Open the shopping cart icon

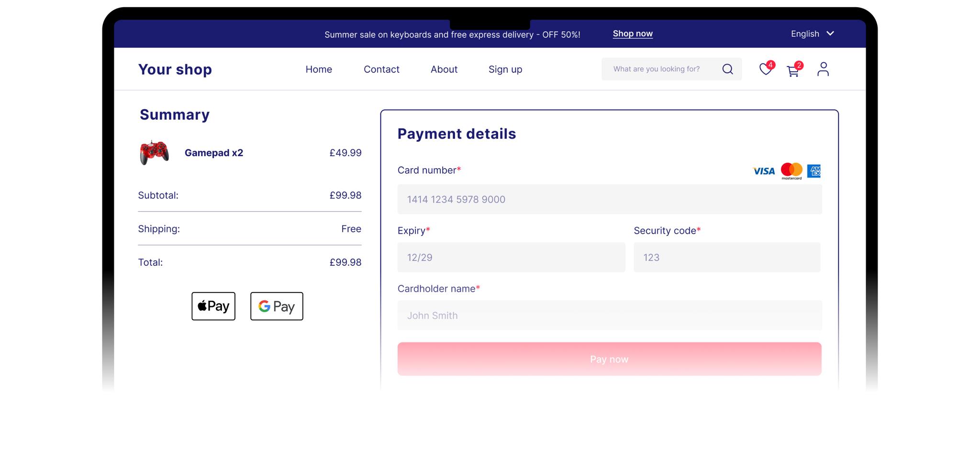pos(793,70)
